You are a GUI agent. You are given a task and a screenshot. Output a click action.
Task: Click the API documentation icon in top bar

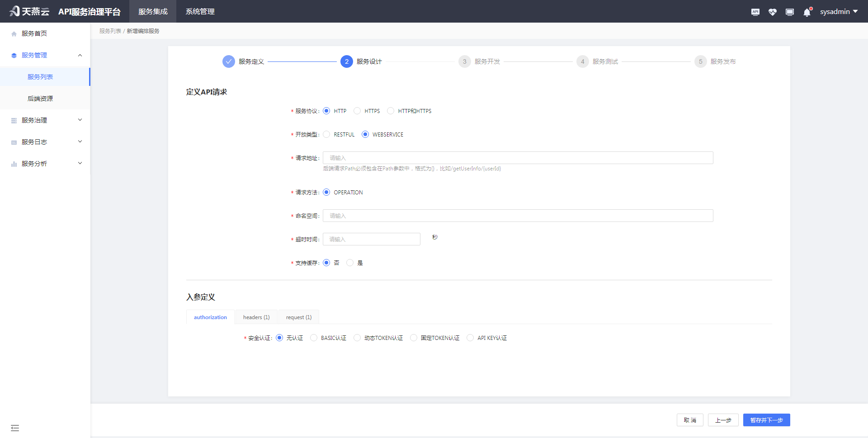(755, 11)
